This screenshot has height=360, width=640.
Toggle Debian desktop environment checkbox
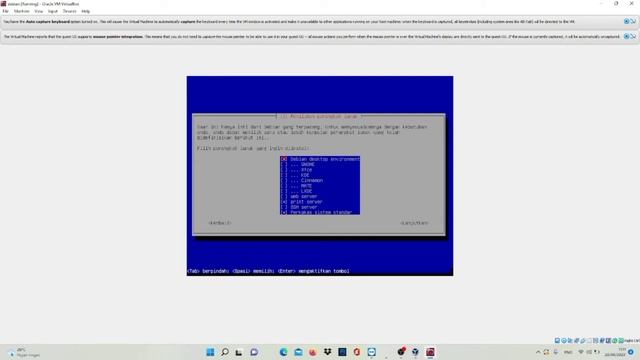pos(284,159)
